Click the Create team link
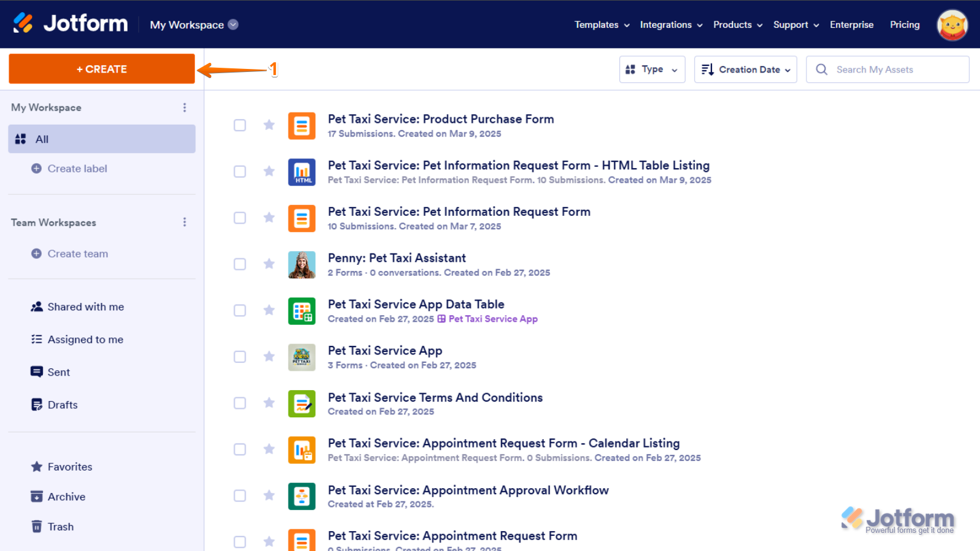Image resolution: width=980 pixels, height=551 pixels. pyautogui.click(x=78, y=254)
